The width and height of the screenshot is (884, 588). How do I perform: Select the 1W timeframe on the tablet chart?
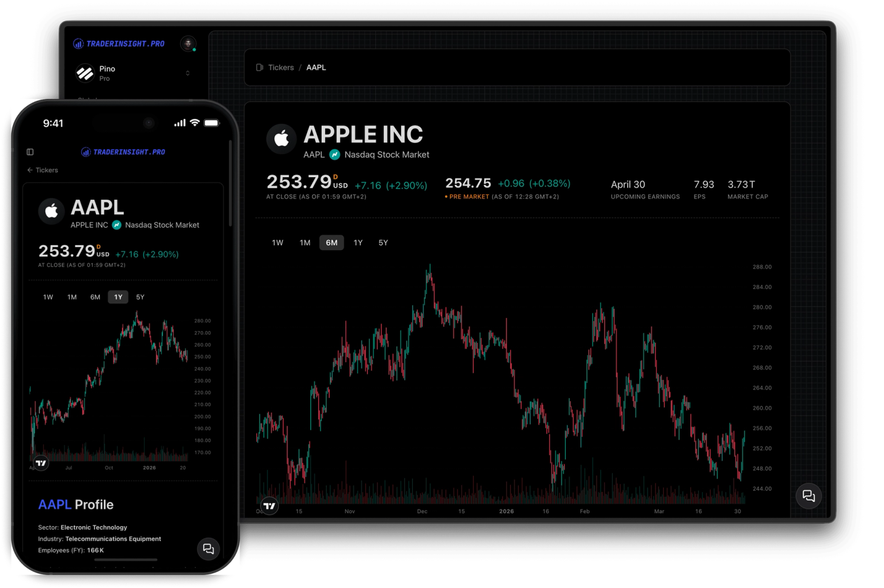point(277,242)
